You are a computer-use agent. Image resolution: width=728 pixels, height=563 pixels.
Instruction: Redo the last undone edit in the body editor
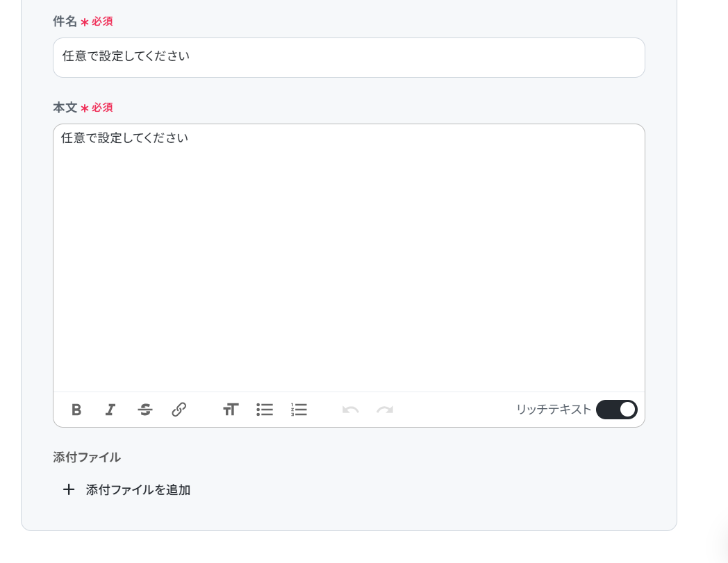pyautogui.click(x=385, y=410)
